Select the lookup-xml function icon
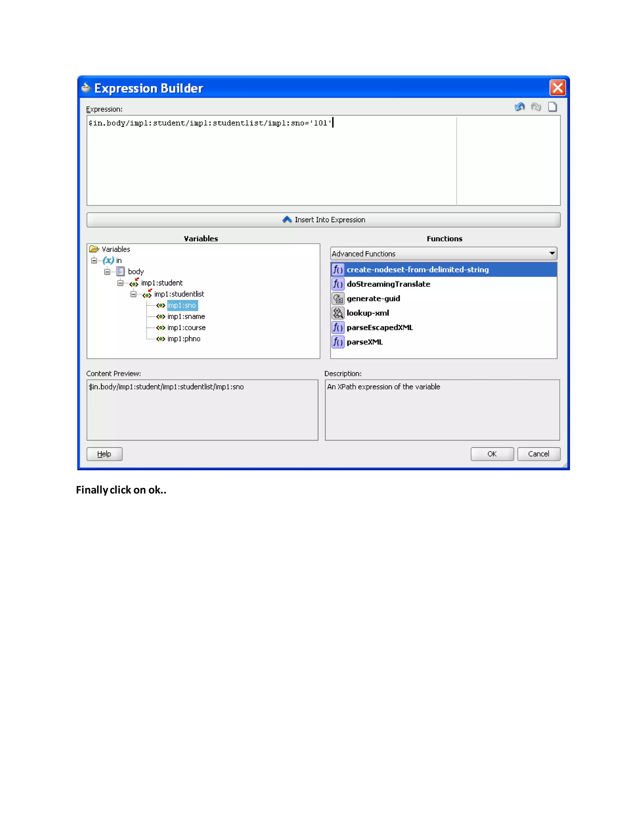The width and height of the screenshot is (644, 833). pos(338,313)
